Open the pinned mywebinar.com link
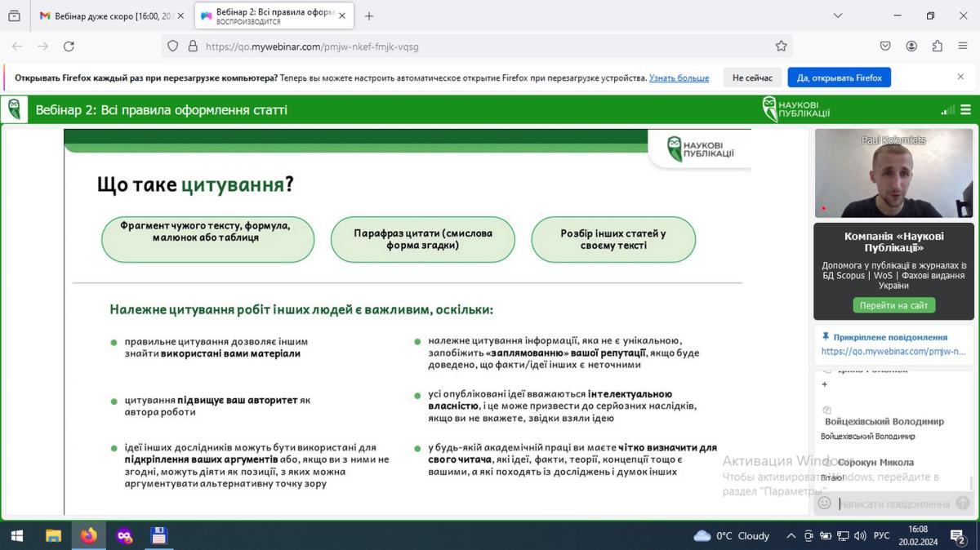 point(893,352)
